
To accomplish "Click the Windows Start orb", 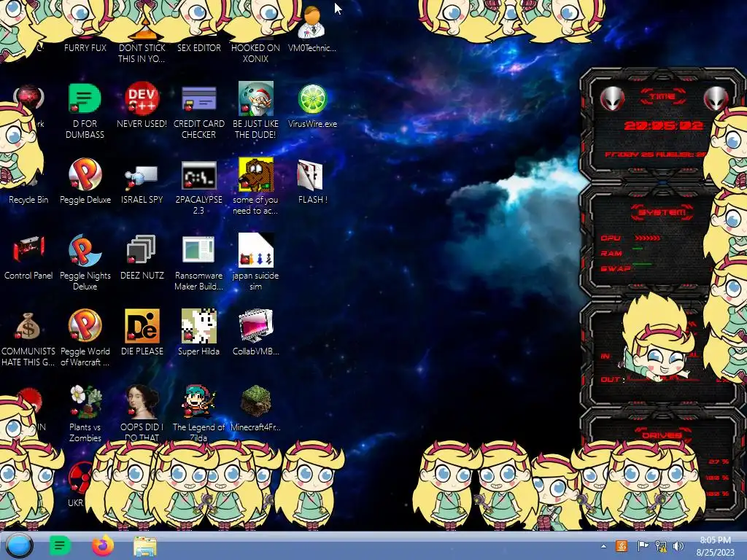I will [x=19, y=545].
